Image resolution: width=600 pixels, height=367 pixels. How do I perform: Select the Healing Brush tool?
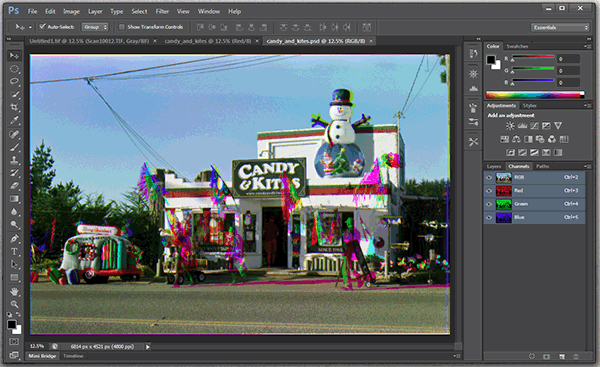[14, 134]
